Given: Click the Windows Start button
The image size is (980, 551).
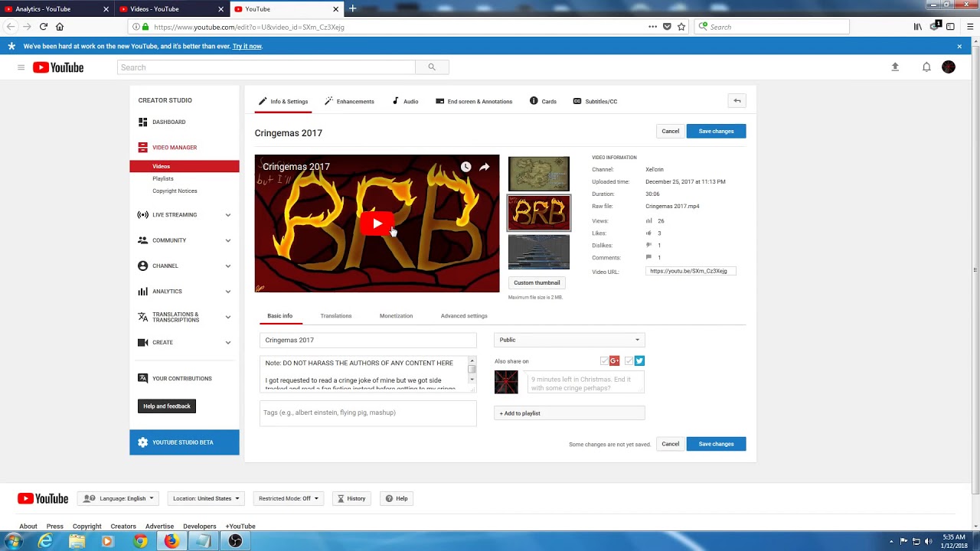Looking at the screenshot, I should pos(13,541).
